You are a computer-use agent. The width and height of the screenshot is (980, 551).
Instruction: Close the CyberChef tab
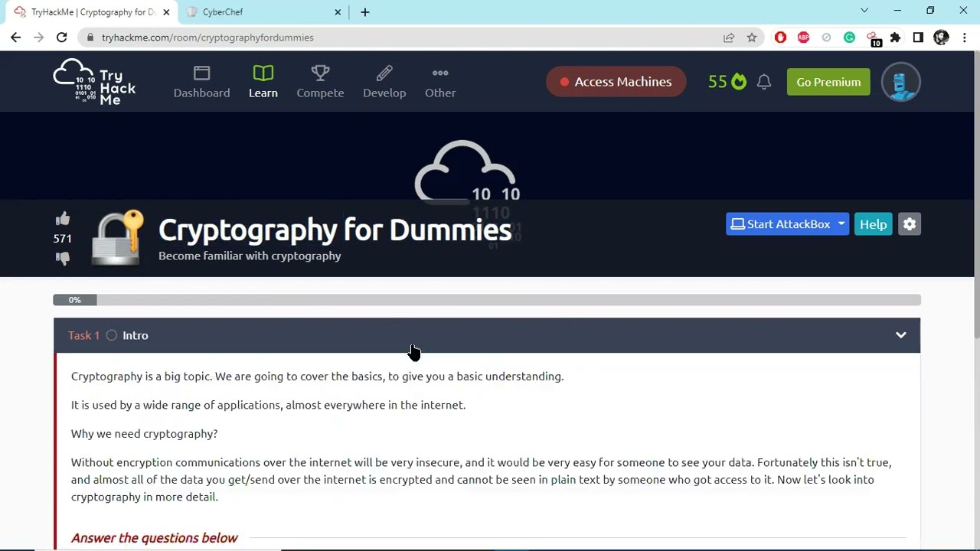[x=338, y=12]
